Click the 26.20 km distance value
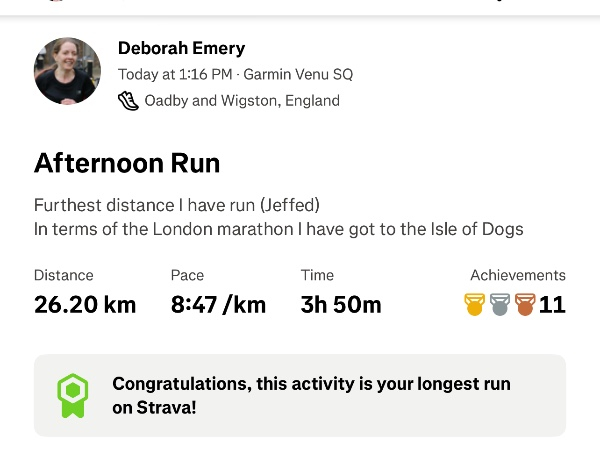Image resolution: width=600 pixels, height=450 pixels. 85,304
